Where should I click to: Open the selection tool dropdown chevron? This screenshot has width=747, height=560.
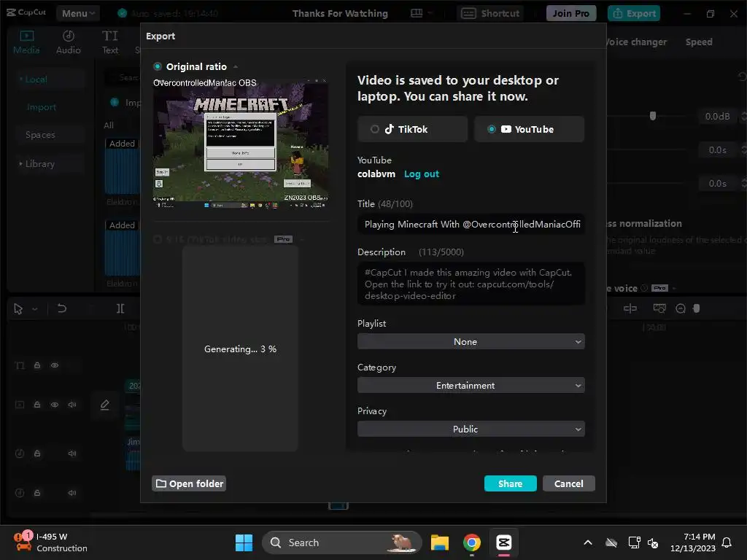35,309
